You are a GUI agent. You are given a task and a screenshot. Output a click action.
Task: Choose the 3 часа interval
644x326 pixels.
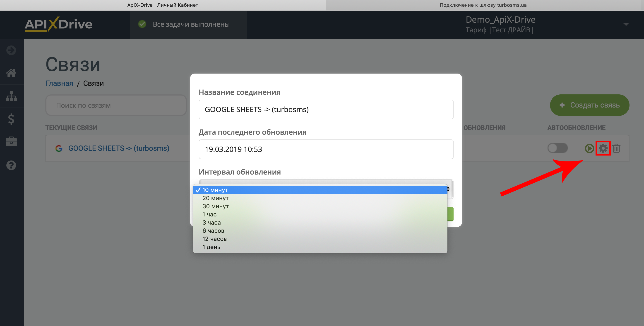tap(320, 223)
